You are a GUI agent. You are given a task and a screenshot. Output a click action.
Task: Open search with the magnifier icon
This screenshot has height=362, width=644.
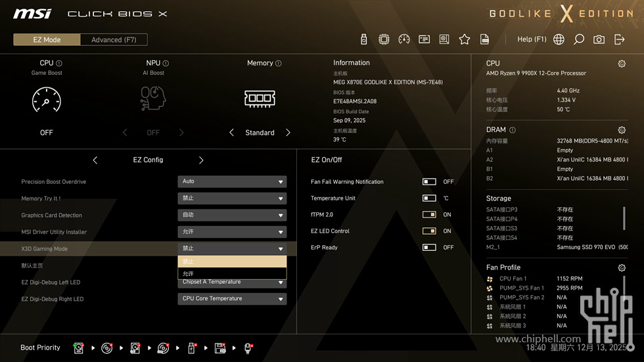pos(579,39)
